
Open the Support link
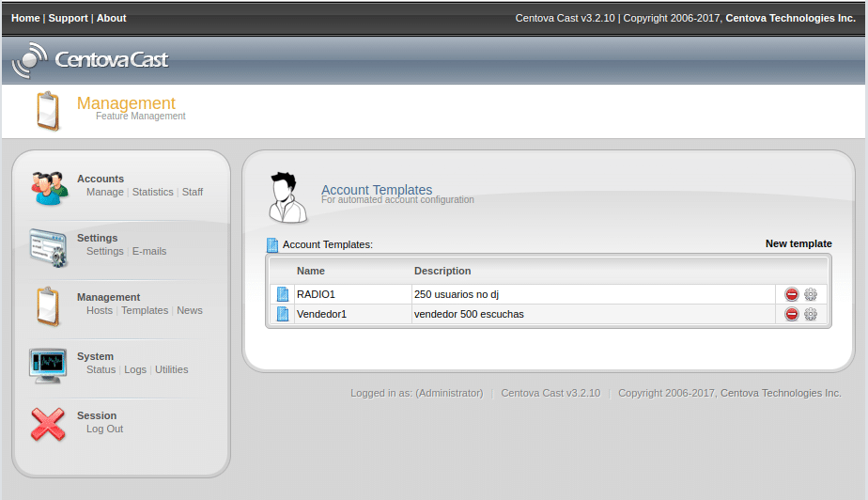point(68,18)
